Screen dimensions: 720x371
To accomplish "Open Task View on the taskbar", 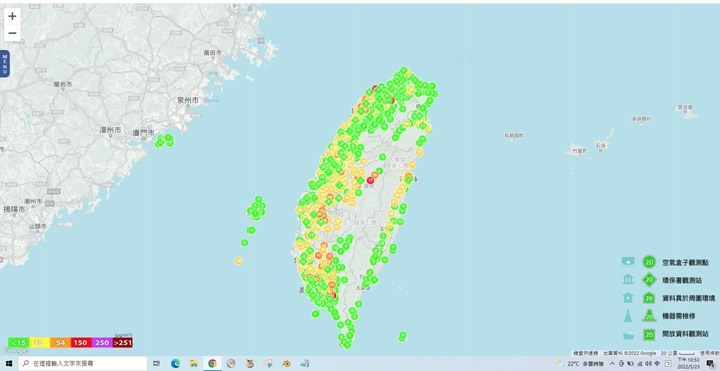I will point(156,364).
